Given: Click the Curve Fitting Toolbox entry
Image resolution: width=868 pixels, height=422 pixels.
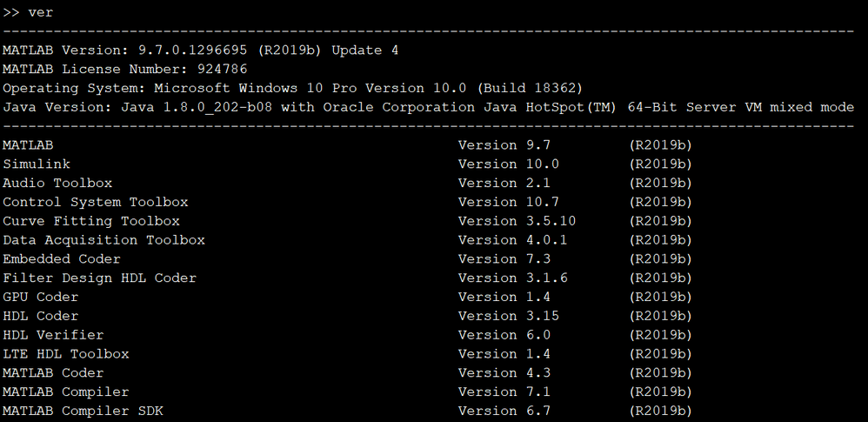Looking at the screenshot, I should (91, 222).
